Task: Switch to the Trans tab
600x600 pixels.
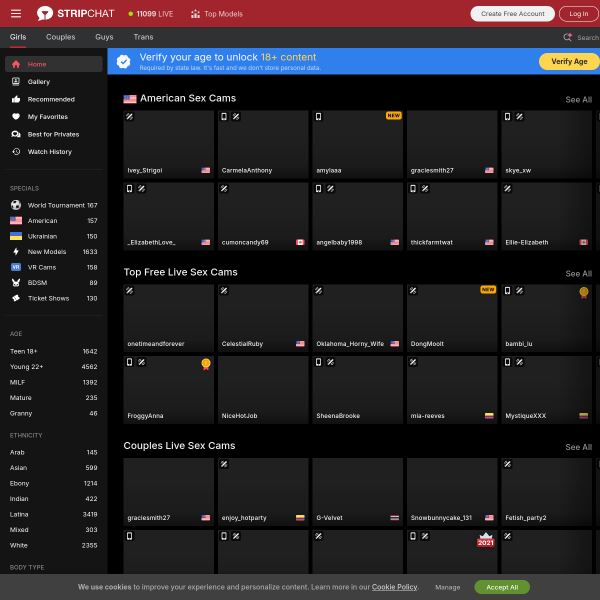Action: pos(143,37)
